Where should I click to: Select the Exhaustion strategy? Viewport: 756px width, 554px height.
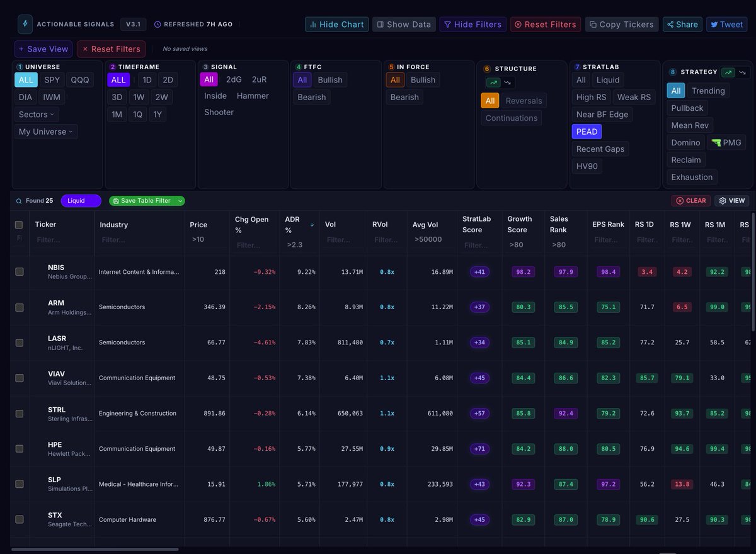pyautogui.click(x=692, y=177)
